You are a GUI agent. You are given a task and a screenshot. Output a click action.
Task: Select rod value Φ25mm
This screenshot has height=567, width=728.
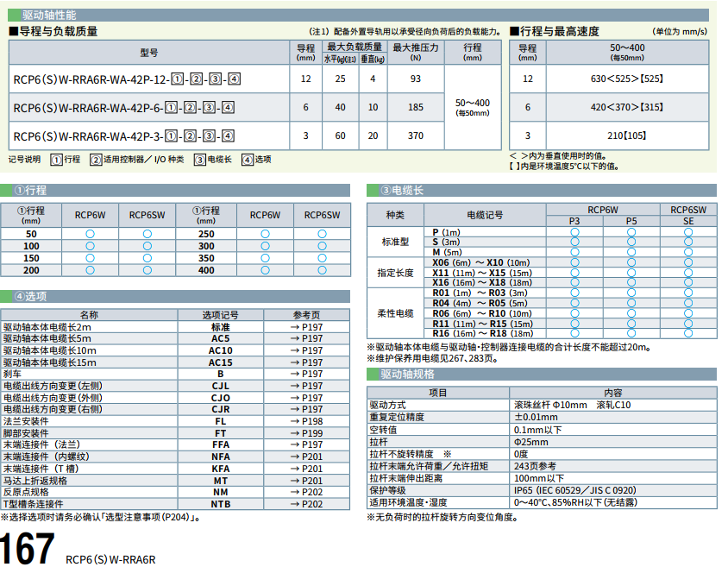click(530, 442)
